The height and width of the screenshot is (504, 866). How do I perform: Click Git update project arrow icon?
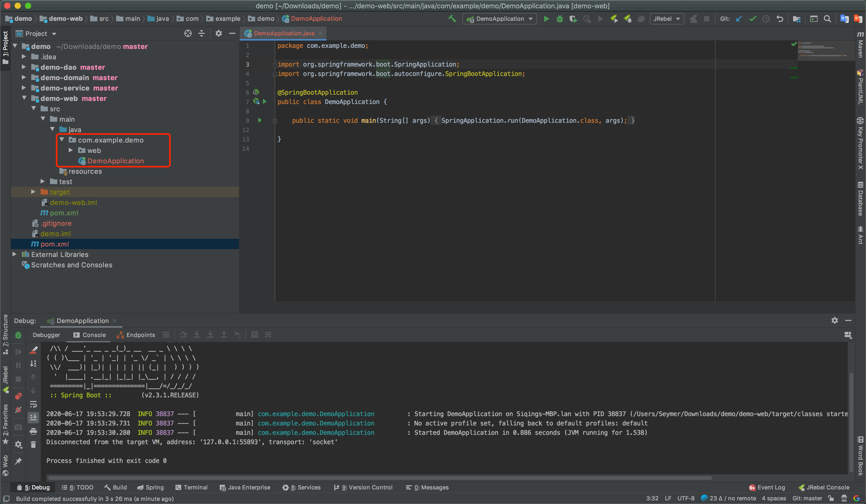(x=739, y=19)
